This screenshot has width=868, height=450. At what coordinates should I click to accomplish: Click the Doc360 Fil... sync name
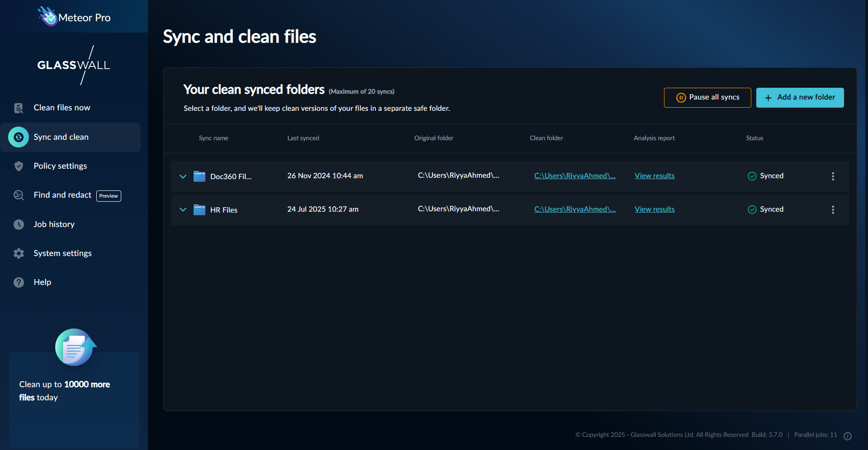(x=231, y=176)
